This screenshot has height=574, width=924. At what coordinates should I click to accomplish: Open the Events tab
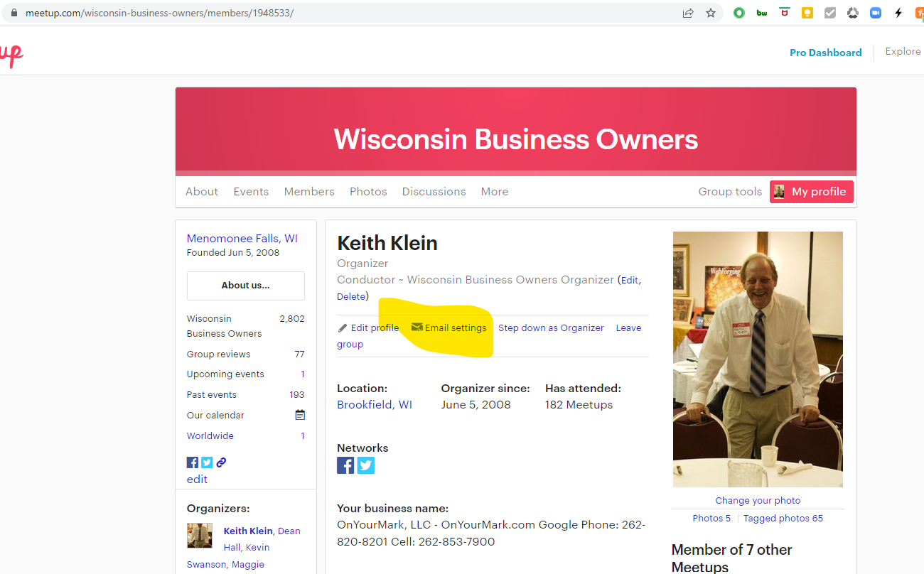pyautogui.click(x=251, y=192)
